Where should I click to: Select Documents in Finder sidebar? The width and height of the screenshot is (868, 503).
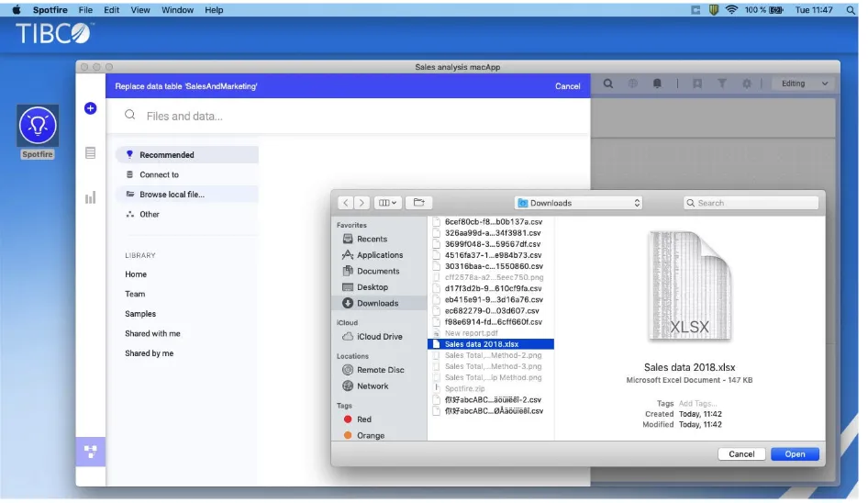pyautogui.click(x=379, y=271)
